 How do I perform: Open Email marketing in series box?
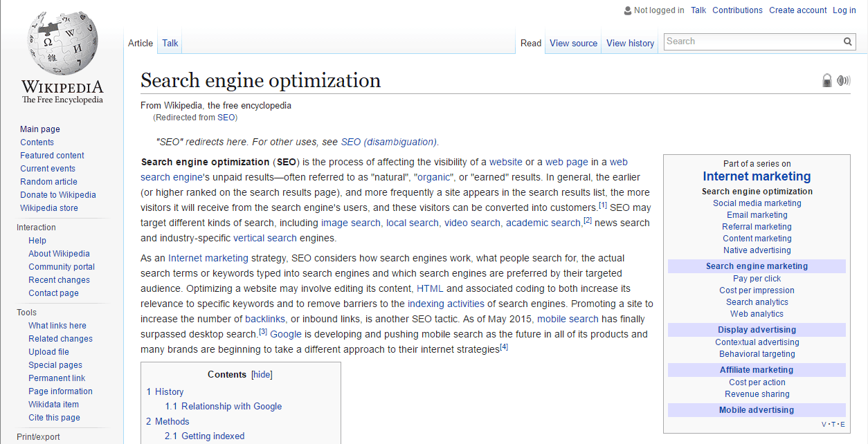(757, 215)
